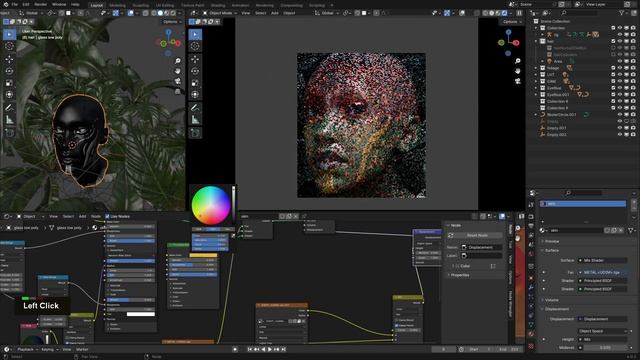Open the Material tab icon in Properties

[531, 334]
